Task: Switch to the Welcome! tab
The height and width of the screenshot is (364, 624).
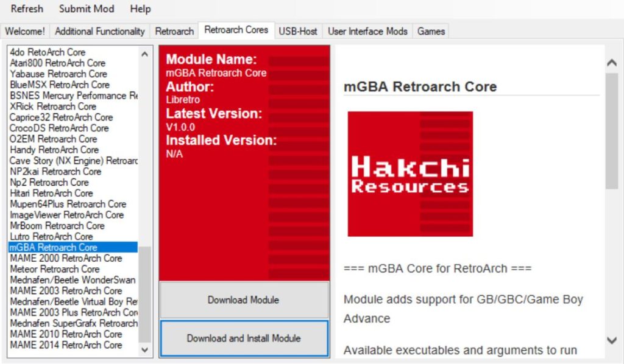Action: tap(25, 31)
